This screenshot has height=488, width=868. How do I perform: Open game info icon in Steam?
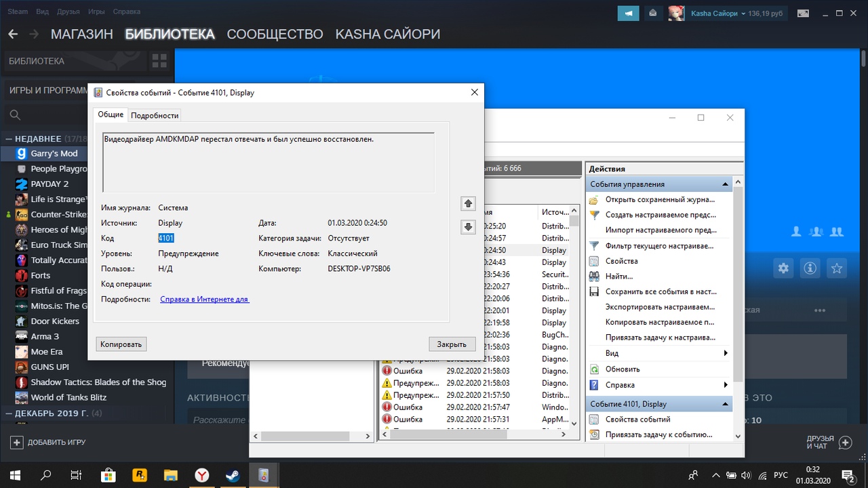coord(810,268)
